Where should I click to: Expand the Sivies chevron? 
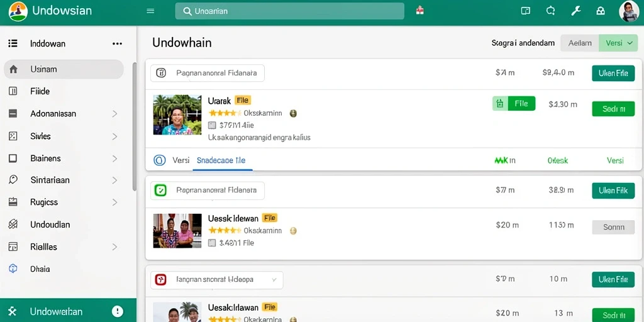pos(114,136)
